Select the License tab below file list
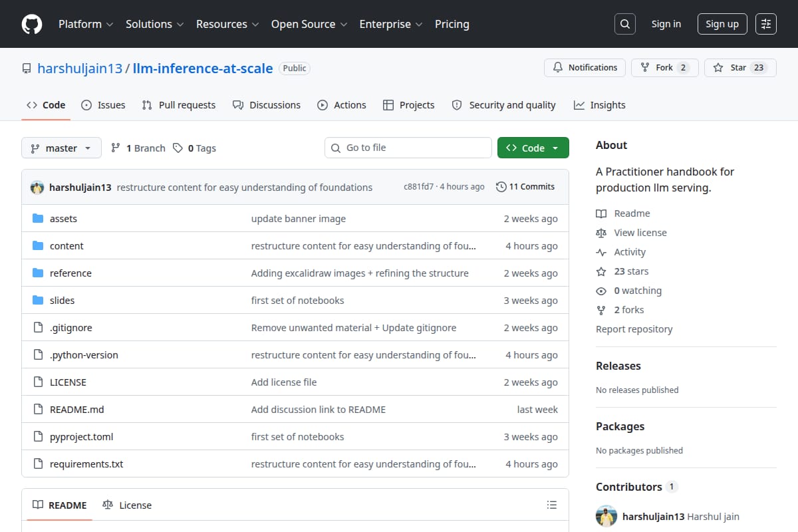 point(127,505)
